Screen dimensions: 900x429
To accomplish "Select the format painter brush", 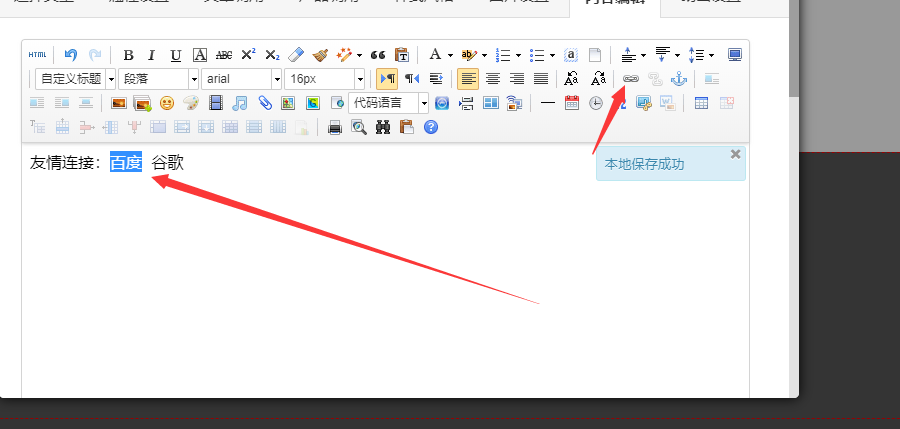I will point(320,55).
